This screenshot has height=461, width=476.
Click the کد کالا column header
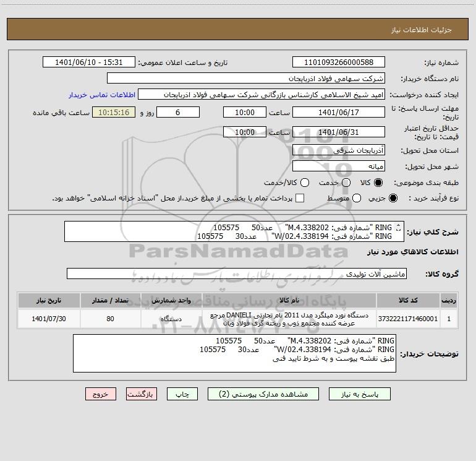click(408, 300)
